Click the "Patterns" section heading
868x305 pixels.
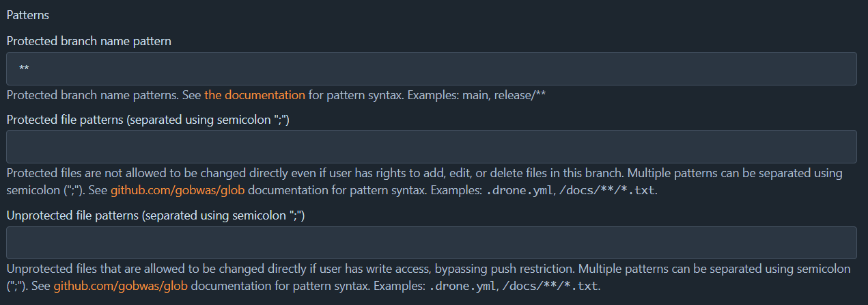tap(28, 14)
